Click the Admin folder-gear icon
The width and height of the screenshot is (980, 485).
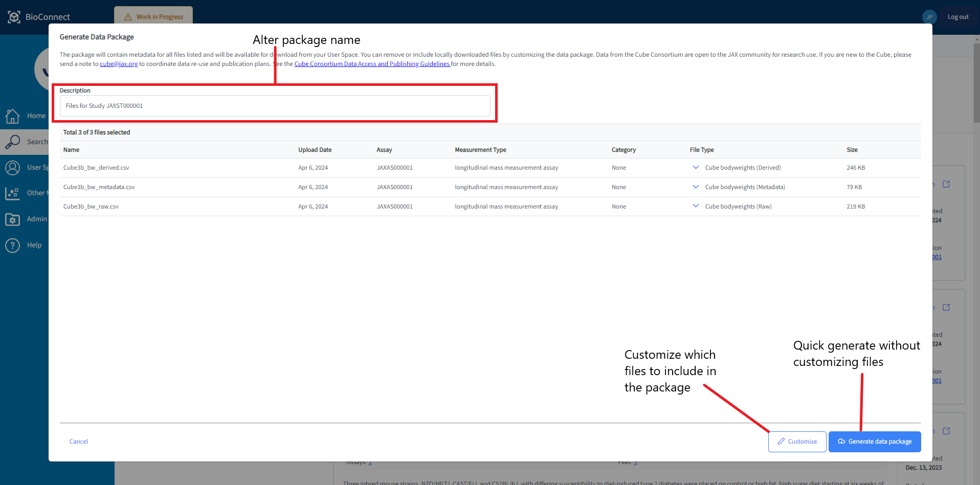13,219
